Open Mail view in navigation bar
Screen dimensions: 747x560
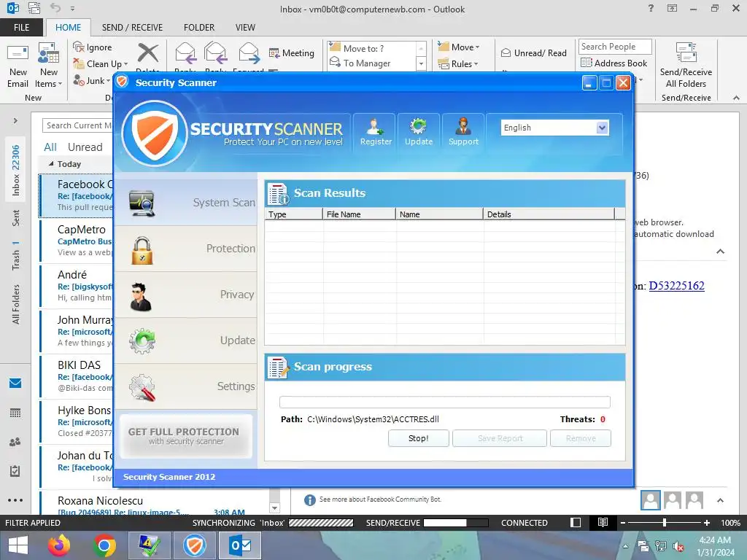tap(15, 383)
